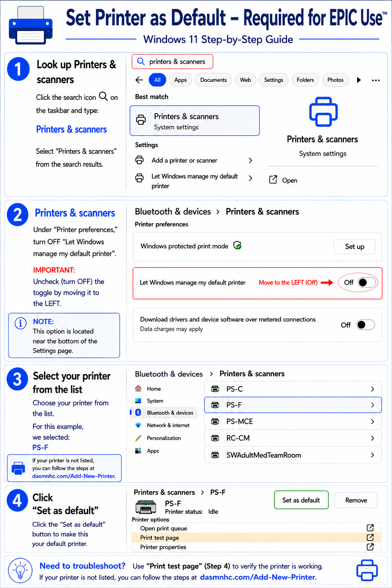Image resolution: width=392 pixels, height=588 pixels.
Task: Click the Home icon in settings sidebar
Action: tap(138, 389)
